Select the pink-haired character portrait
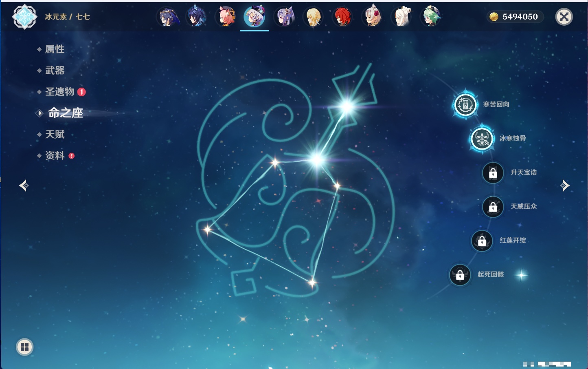Screen dimensions: 588x369 click(x=225, y=17)
